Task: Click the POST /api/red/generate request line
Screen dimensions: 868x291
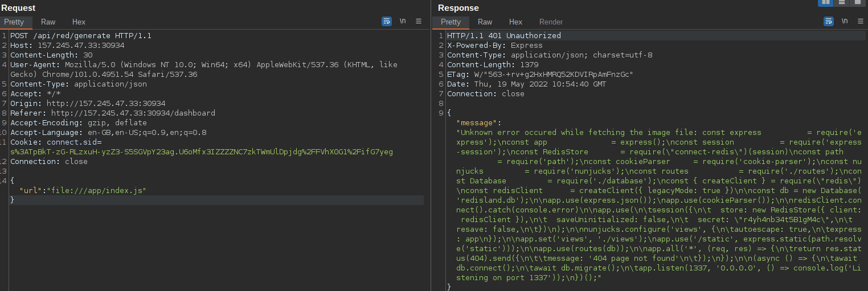Action: (81, 35)
